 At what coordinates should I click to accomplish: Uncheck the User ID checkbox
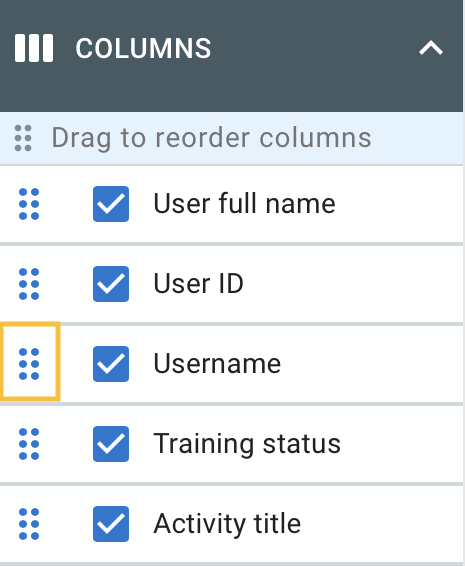click(111, 284)
